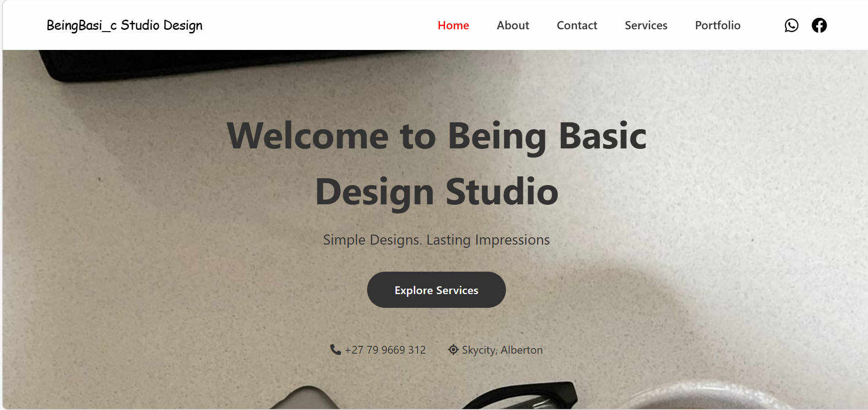Open the About page link
The image size is (868, 410).
point(513,25)
